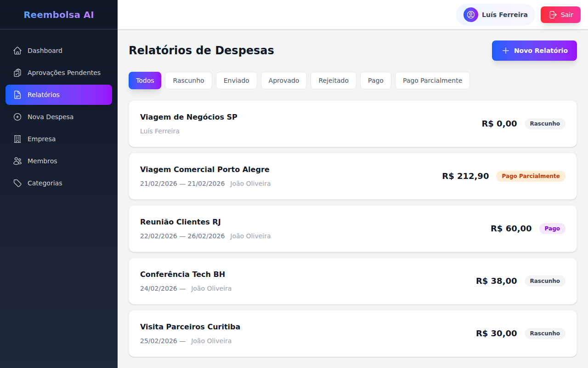Filter by Pago Parcialmente status
Screen dimensions: 588x368
click(432, 80)
